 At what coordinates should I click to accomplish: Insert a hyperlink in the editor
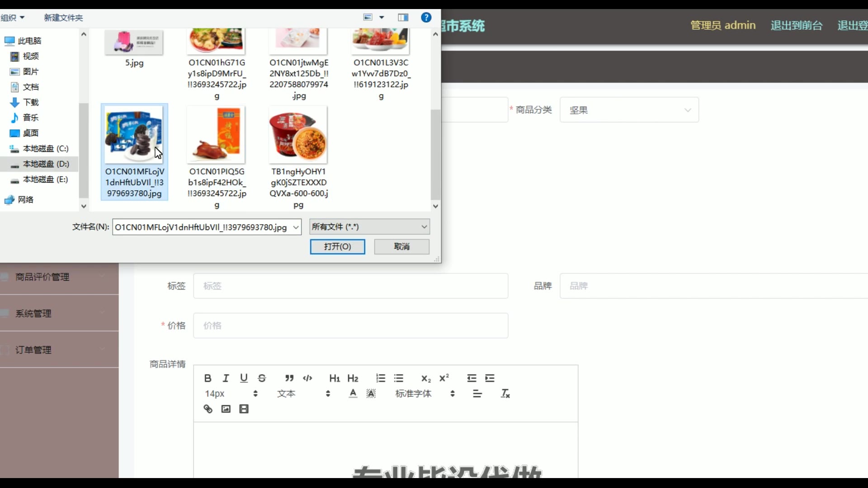tap(208, 409)
